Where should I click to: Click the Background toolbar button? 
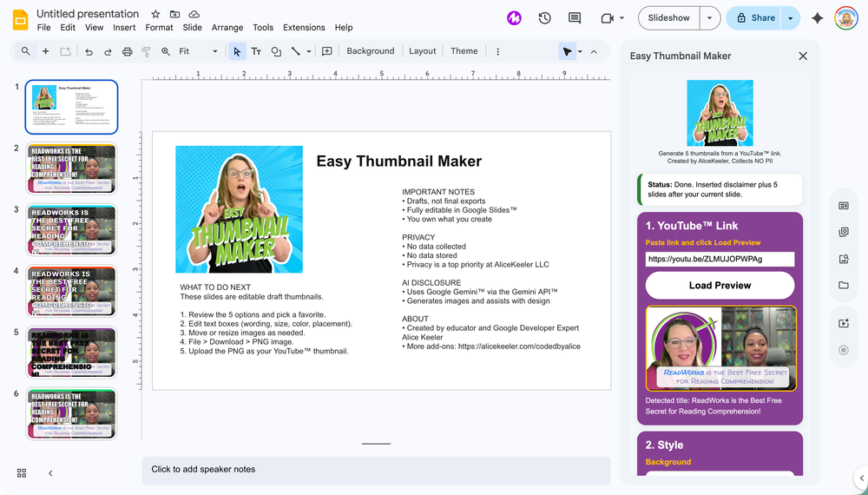click(x=370, y=51)
